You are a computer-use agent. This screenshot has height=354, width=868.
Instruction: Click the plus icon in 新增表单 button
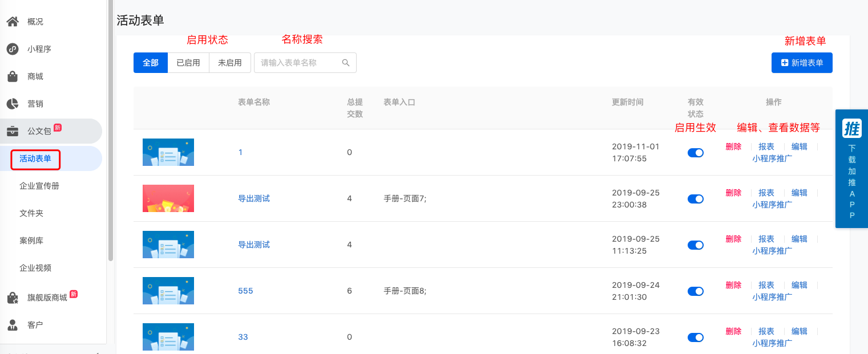click(x=785, y=63)
